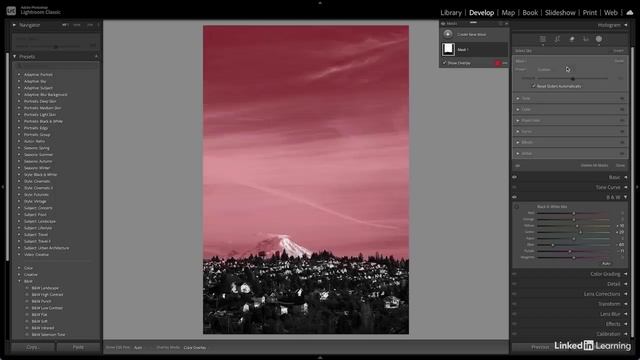The height and width of the screenshot is (360, 640).
Task: Select the Mask 1 thumbnail
Action: pos(448,49)
